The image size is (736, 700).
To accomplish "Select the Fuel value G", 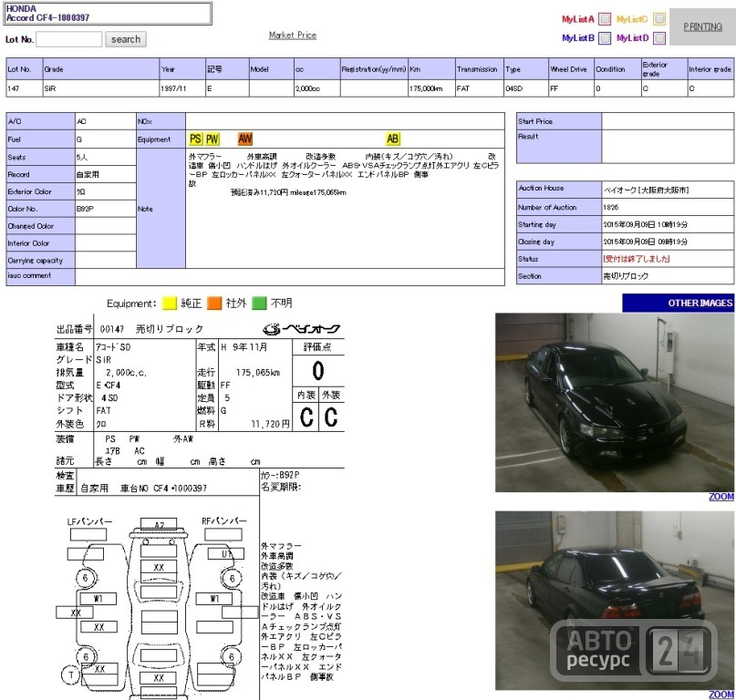I will click(78, 139).
